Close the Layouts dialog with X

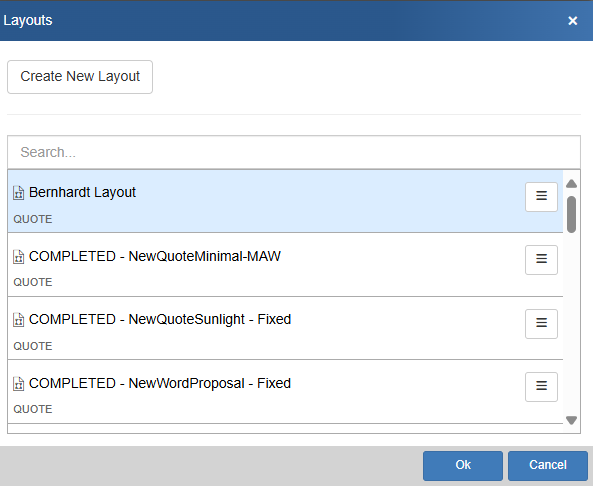pyautogui.click(x=573, y=21)
